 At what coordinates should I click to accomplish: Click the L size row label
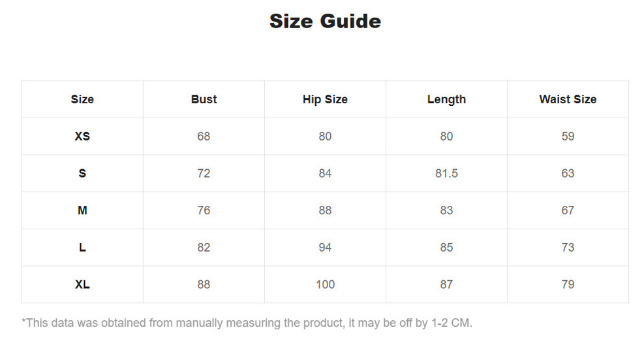82,247
